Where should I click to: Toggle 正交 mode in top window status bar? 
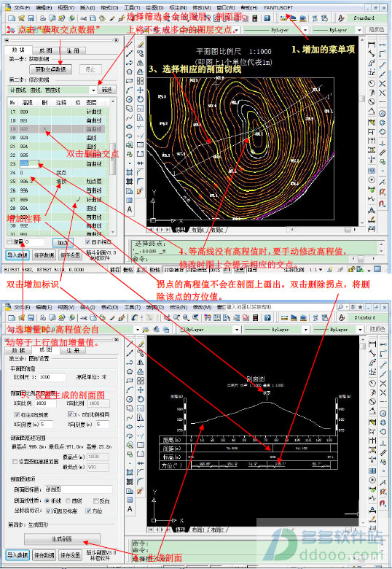pyautogui.click(x=141, y=270)
